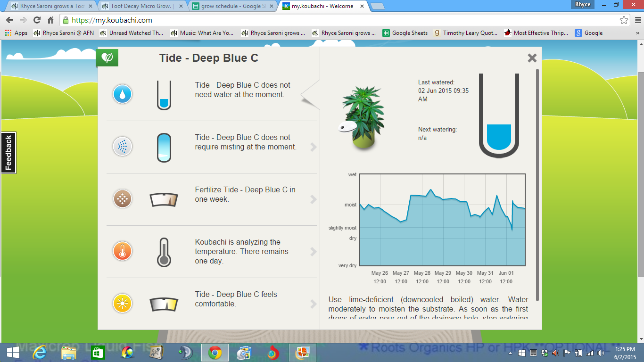Screen dimensions: 644x362
Task: Click the yellow sun light icon
Action: (123, 304)
